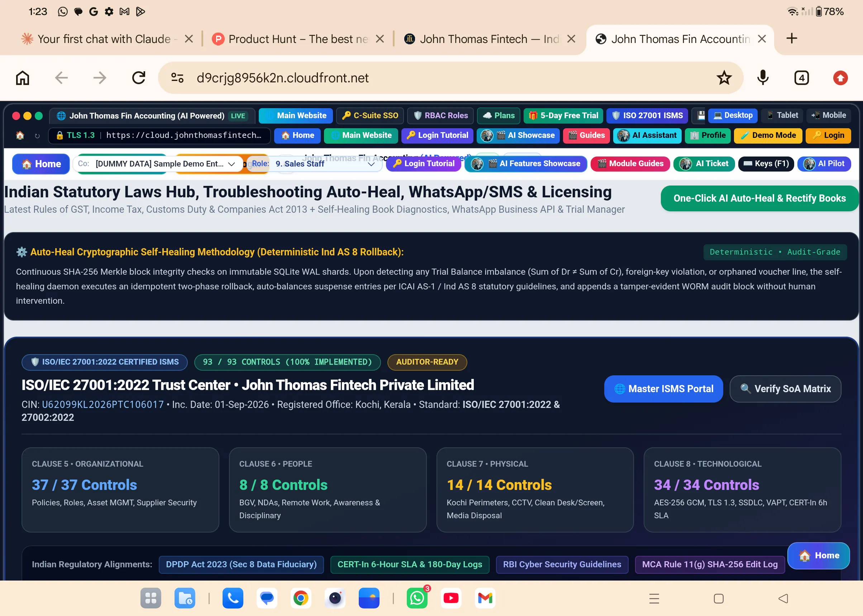Open the 5-Day Free Trial item
The width and height of the screenshot is (863, 616).
pos(563,116)
